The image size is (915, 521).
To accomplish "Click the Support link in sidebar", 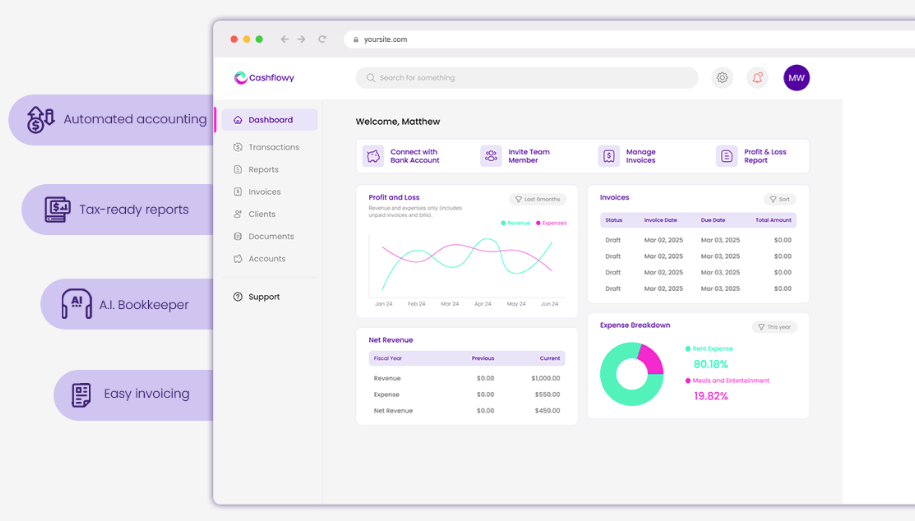I will coord(264,297).
